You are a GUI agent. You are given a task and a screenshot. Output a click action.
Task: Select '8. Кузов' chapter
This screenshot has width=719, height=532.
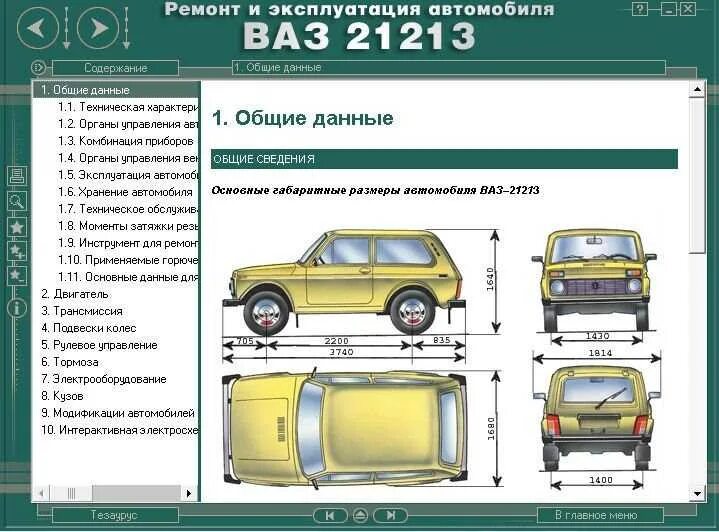point(62,396)
